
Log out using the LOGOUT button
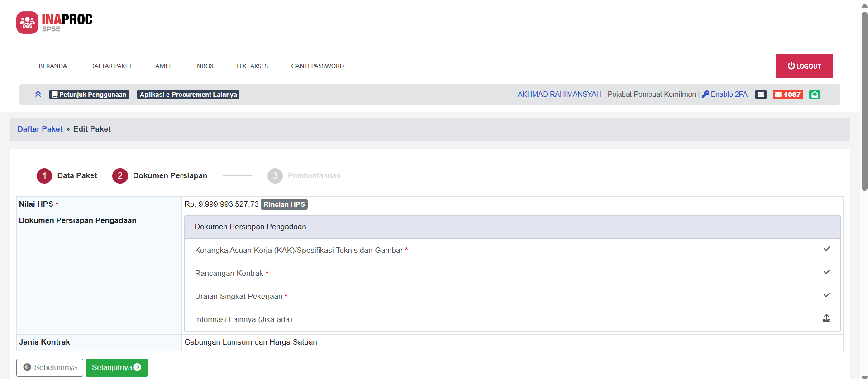(x=804, y=66)
